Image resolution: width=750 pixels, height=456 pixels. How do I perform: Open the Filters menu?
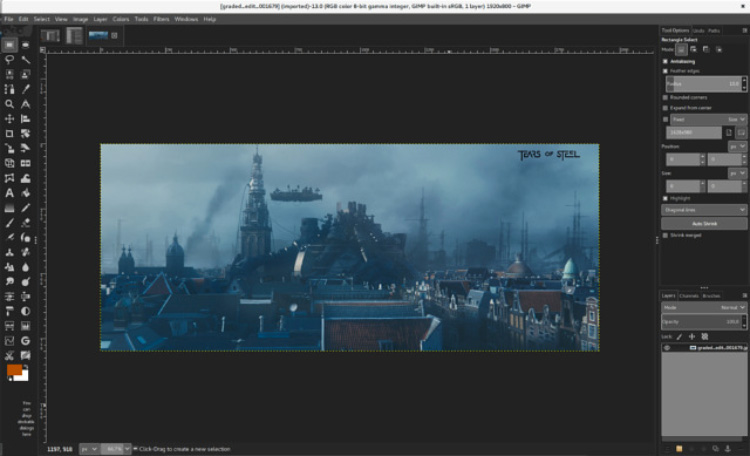[x=161, y=19]
